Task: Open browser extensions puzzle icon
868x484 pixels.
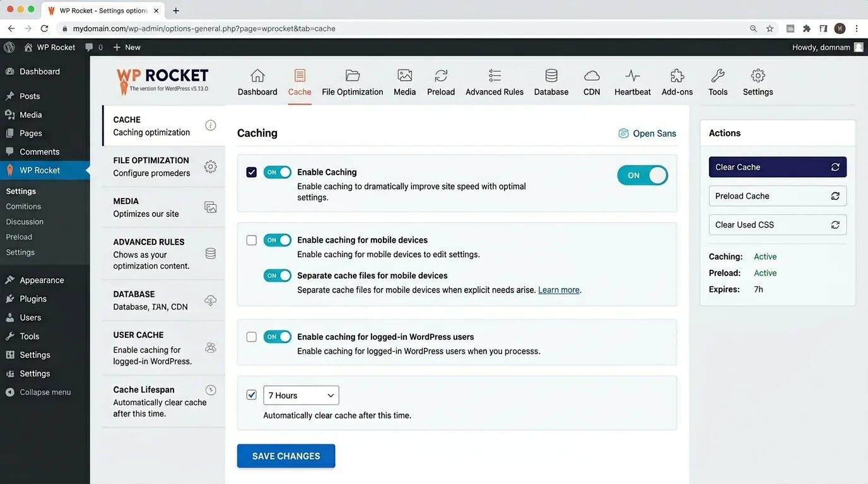Action: (x=807, y=28)
